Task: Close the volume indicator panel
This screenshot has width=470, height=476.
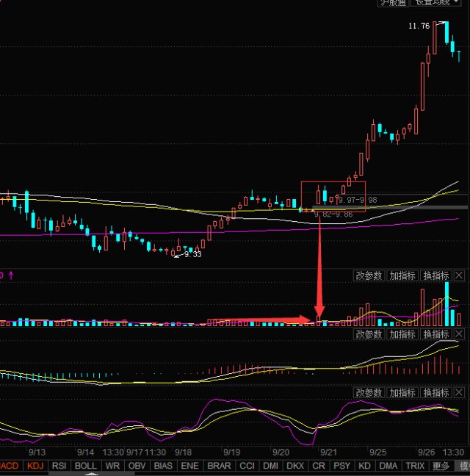Action: pos(459,275)
